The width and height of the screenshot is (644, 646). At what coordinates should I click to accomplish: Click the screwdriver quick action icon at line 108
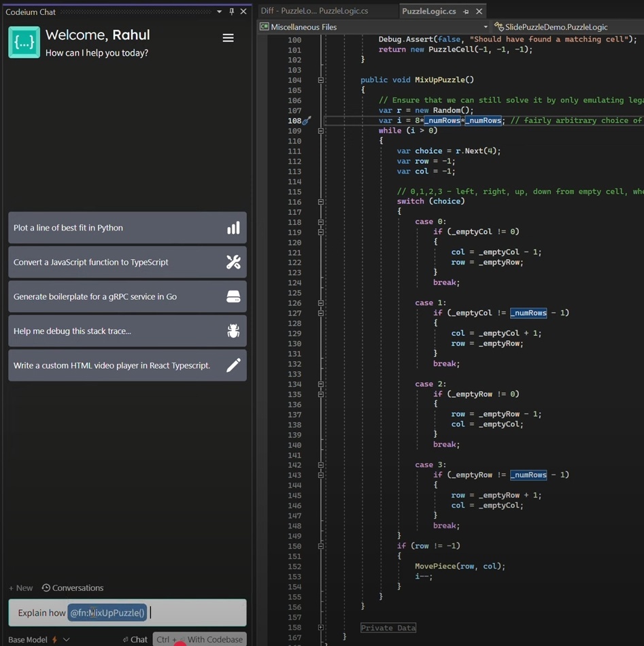pyautogui.click(x=307, y=120)
